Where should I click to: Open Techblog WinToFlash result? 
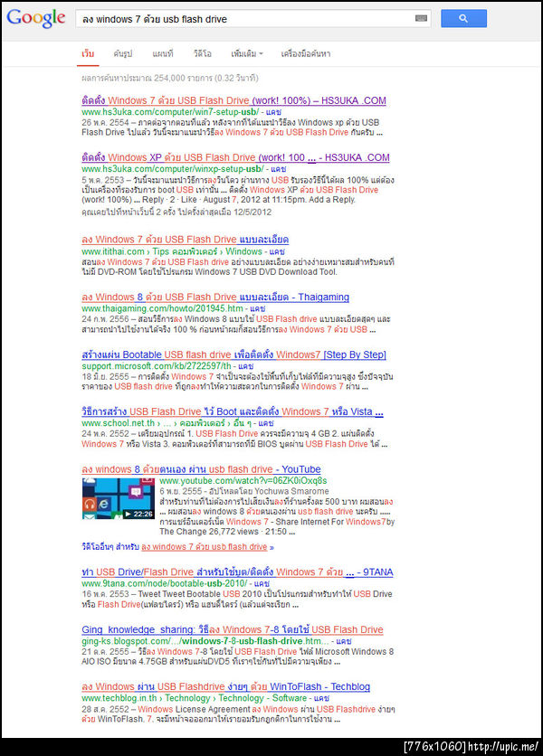[226, 686]
